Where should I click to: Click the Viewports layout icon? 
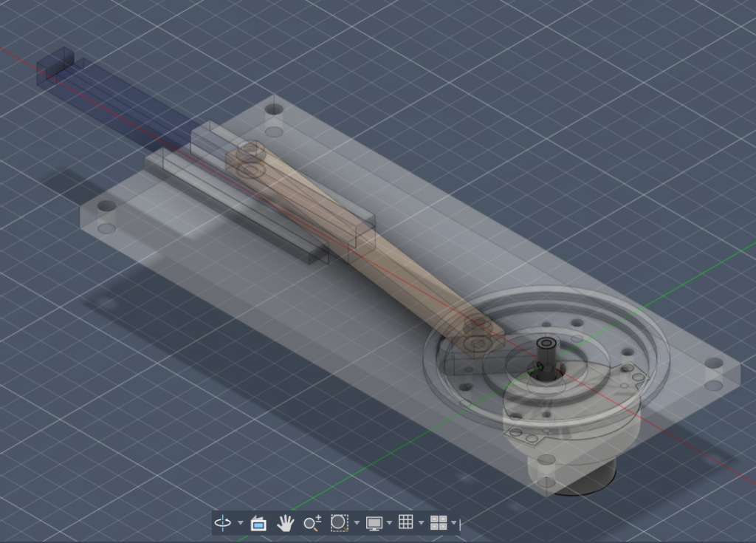439,523
